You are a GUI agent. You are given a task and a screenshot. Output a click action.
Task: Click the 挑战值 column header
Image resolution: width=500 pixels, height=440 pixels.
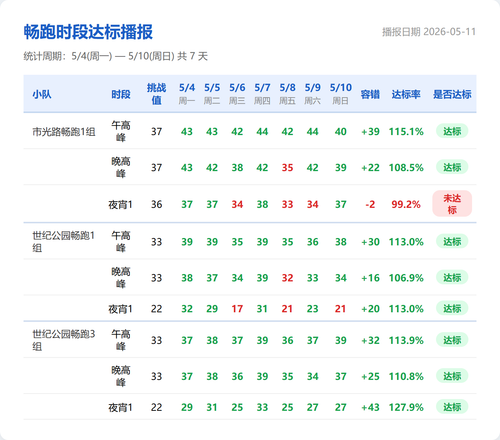[x=156, y=94]
